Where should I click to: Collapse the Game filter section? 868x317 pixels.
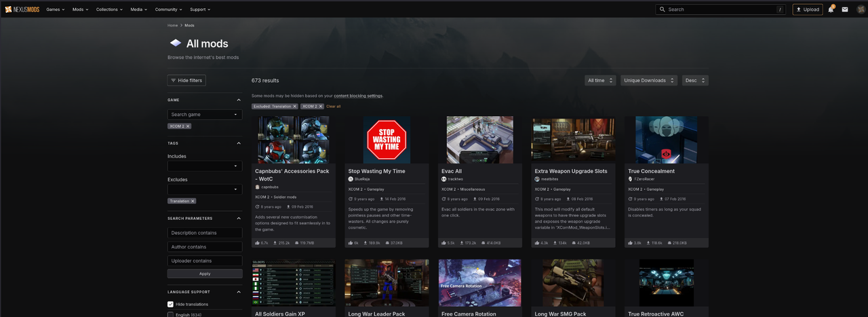coord(239,100)
